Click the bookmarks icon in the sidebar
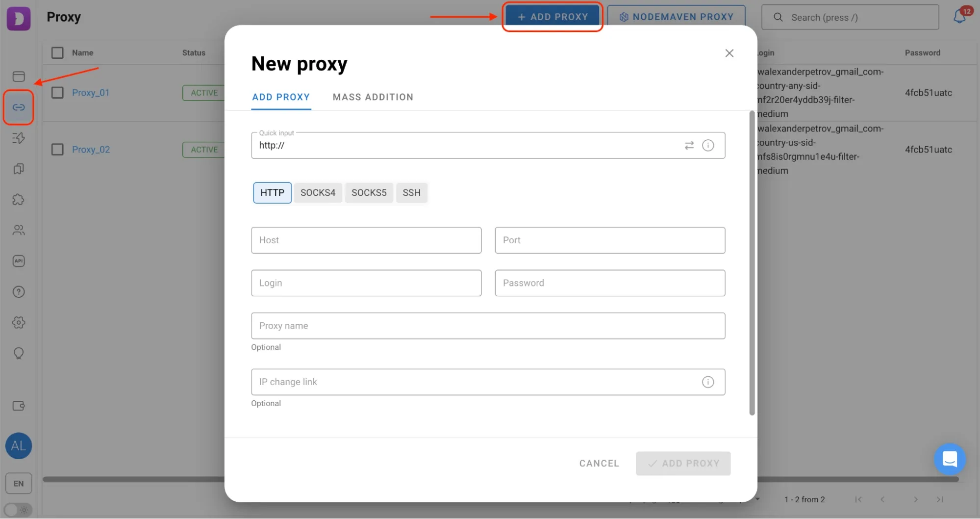This screenshot has height=519, width=980. point(18,169)
